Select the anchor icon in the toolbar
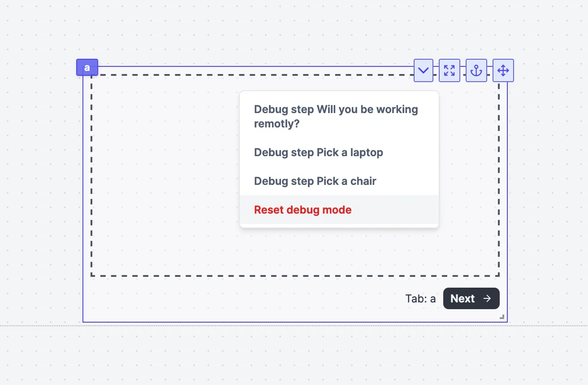Viewport: 588px width, 385px height. (476, 70)
